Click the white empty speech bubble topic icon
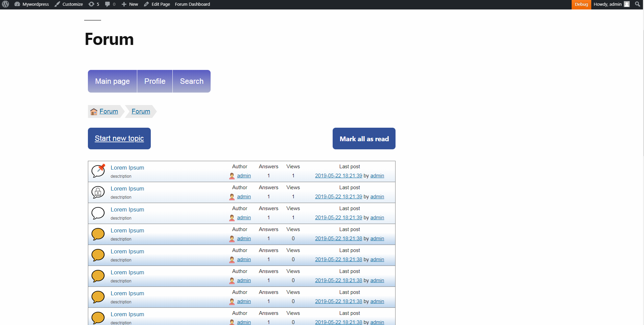 click(98, 213)
